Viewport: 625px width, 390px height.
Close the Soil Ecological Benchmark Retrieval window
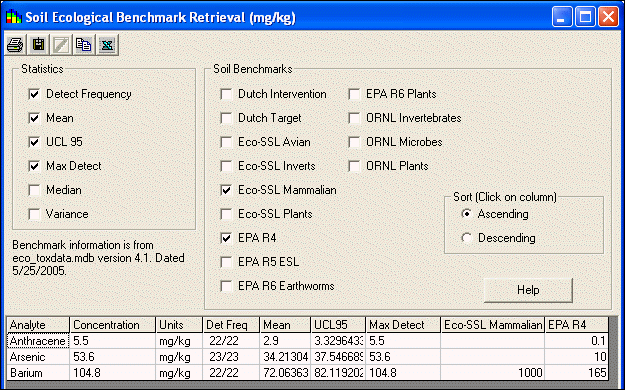pos(608,17)
